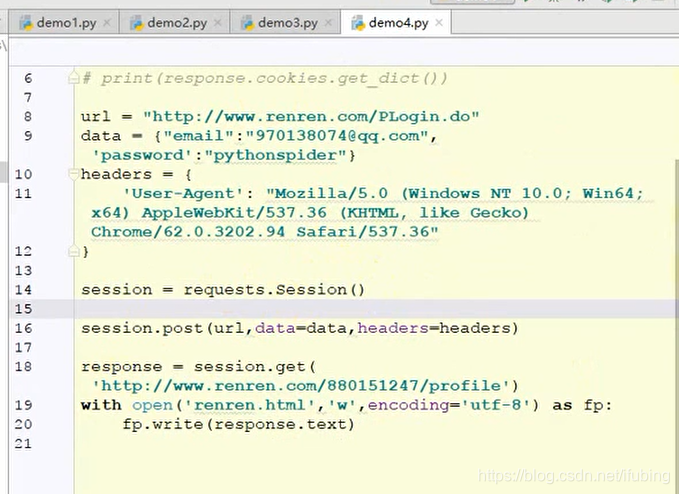Screen dimensions: 679x494
Task: Click the Python file icon on demo2.py tab
Action: pyautogui.click(x=137, y=23)
